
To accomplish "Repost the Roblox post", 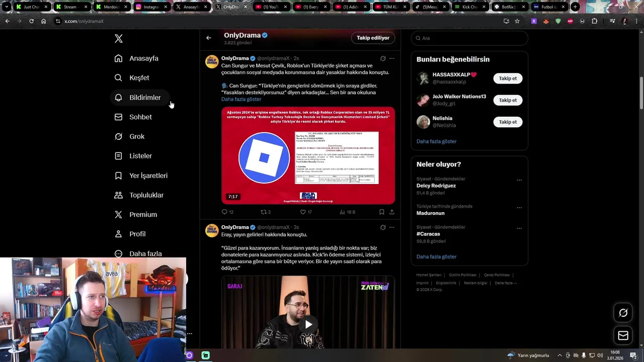I will pos(265,212).
